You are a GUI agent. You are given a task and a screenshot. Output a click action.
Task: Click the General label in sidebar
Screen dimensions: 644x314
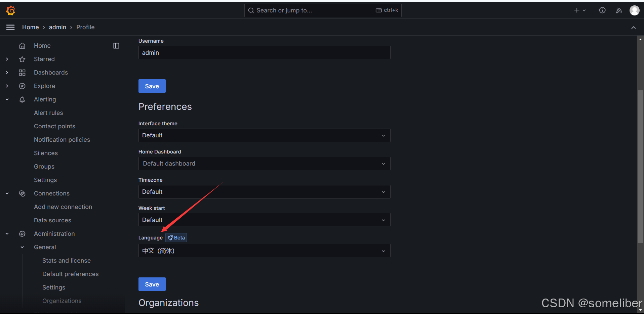[x=45, y=247]
